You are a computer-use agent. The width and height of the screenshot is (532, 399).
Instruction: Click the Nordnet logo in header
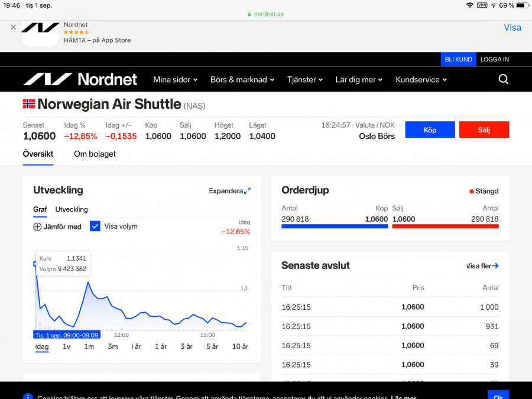80,79
